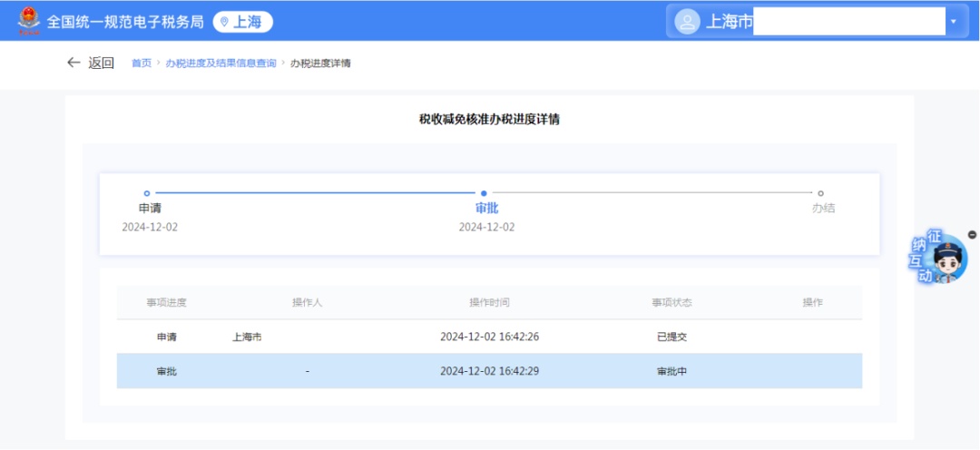Select the 审批 row cell in table
Image resolution: width=980 pixels, height=450 pixels.
tap(167, 371)
